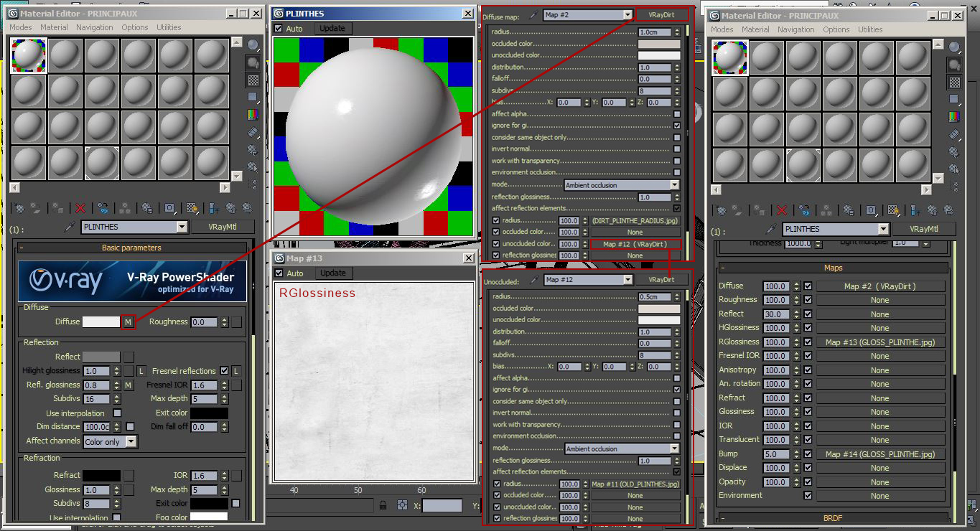The height and width of the screenshot is (531, 980).
Task: Toggle Backlight icon in left Material Editor
Action: pos(253,62)
